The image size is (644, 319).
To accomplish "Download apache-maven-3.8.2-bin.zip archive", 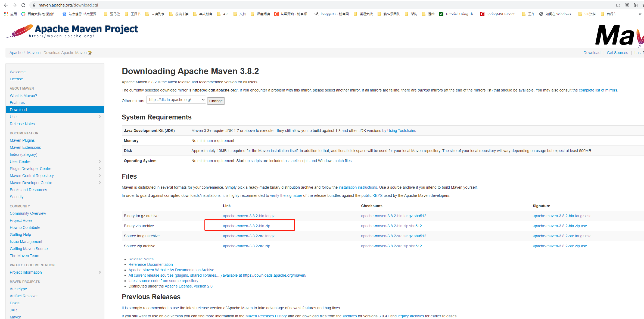I will coord(246,226).
